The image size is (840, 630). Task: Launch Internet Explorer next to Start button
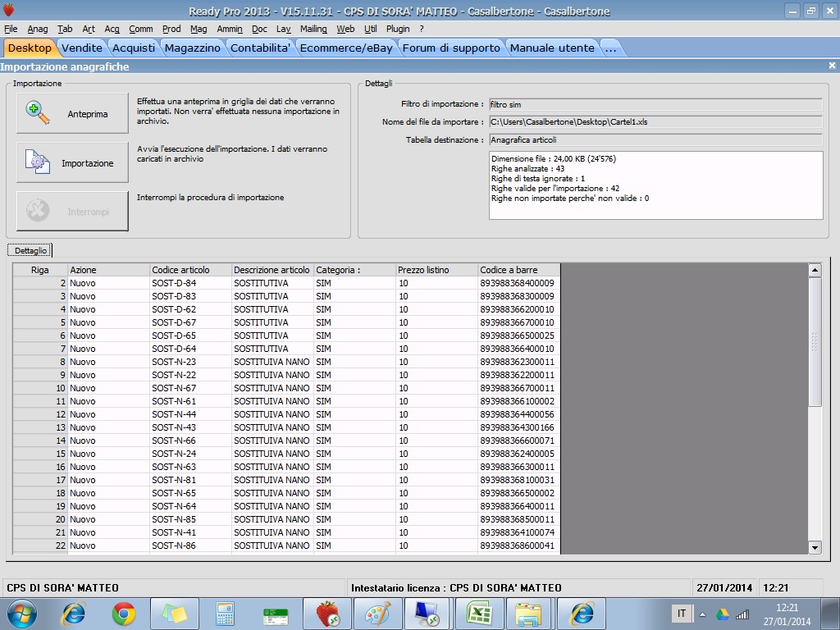73,614
